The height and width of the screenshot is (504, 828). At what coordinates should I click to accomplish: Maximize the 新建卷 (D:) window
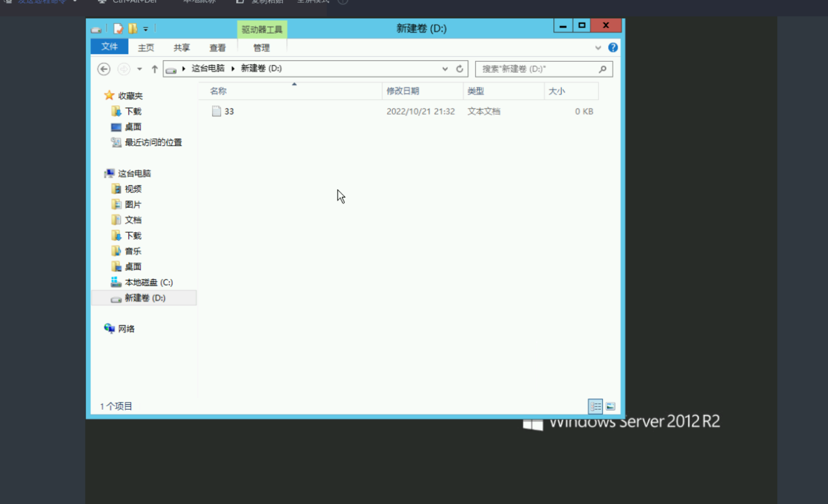[581, 25]
